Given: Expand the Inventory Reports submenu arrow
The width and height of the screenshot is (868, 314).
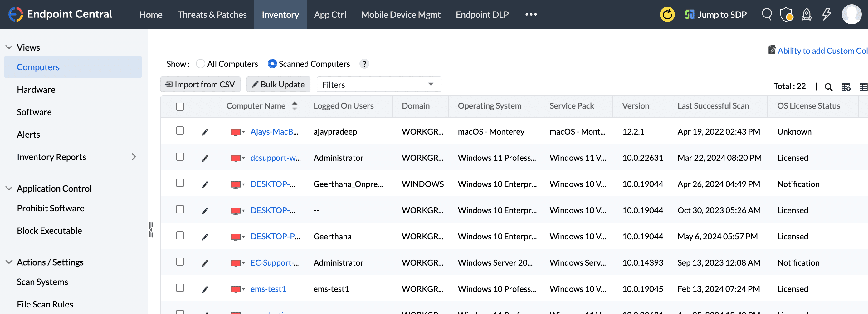Looking at the screenshot, I should pyautogui.click(x=134, y=157).
